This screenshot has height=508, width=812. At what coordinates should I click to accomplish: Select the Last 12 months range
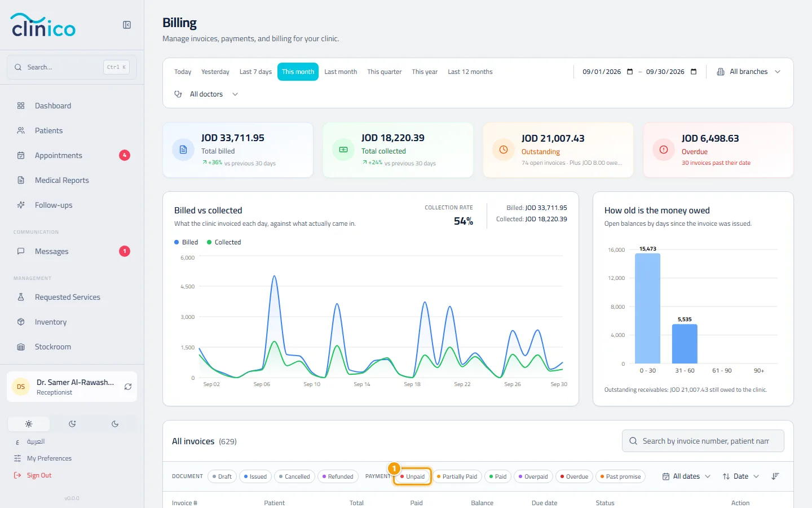(x=470, y=72)
